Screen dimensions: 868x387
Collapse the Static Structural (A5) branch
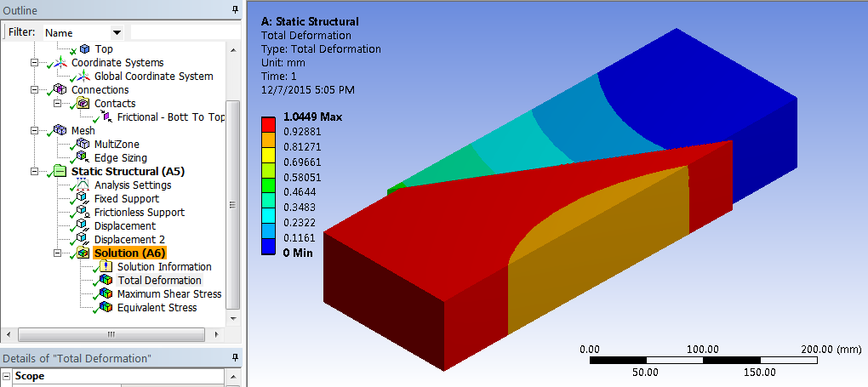click(35, 171)
